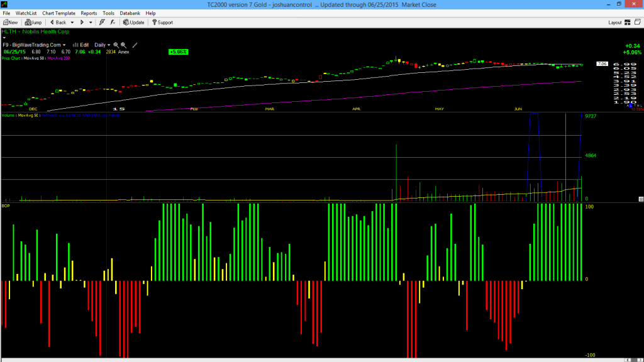Image resolution: width=644 pixels, height=362 pixels.
Task: Click the %True(C >= AVGC10...) indicator legend
Action: pyautogui.click(x=80, y=116)
